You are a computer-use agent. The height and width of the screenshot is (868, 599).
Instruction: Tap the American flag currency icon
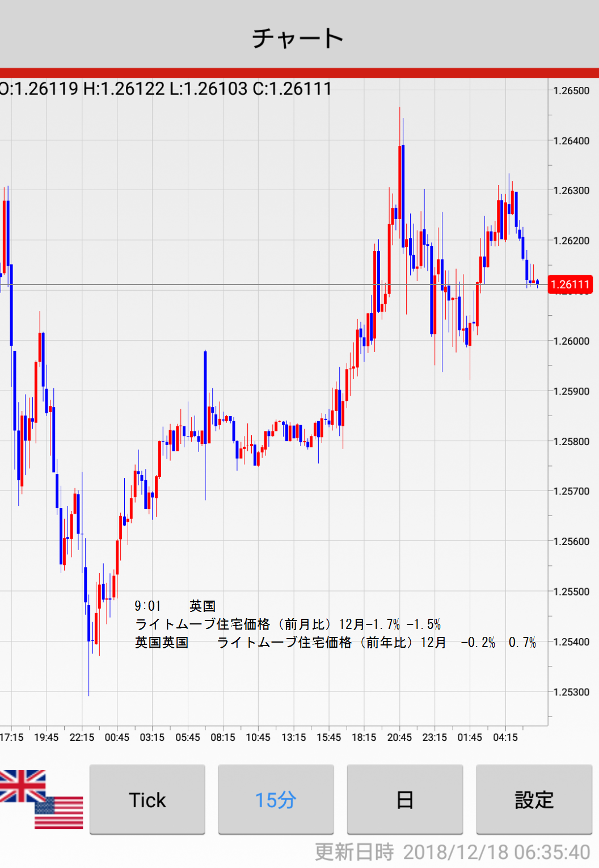60,813
